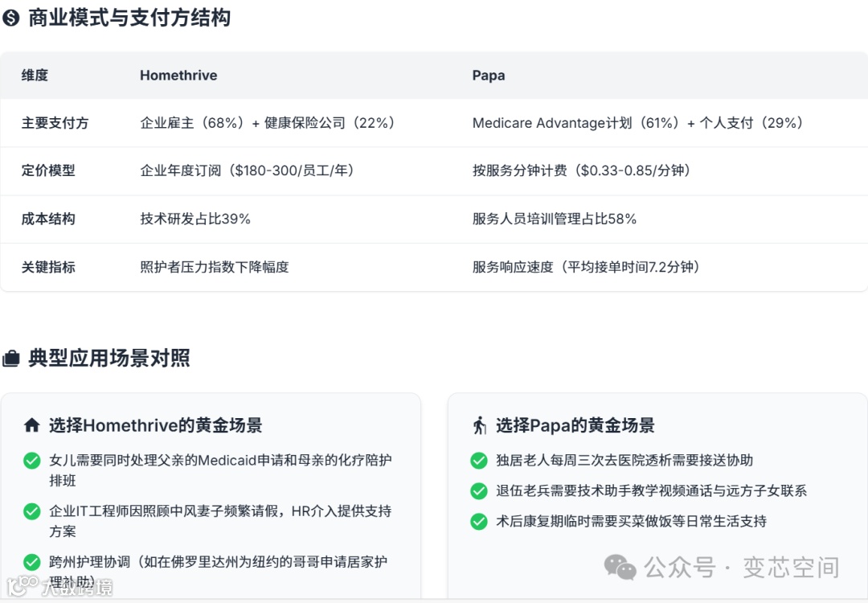Click green check beside 女儿需要同时处理父亲的Medicaid申请
This screenshot has height=603, width=868.
(32, 460)
